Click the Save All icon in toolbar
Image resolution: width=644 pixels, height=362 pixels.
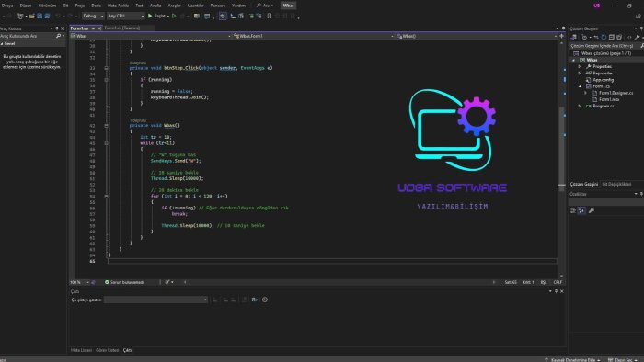pyautogui.click(x=47, y=16)
